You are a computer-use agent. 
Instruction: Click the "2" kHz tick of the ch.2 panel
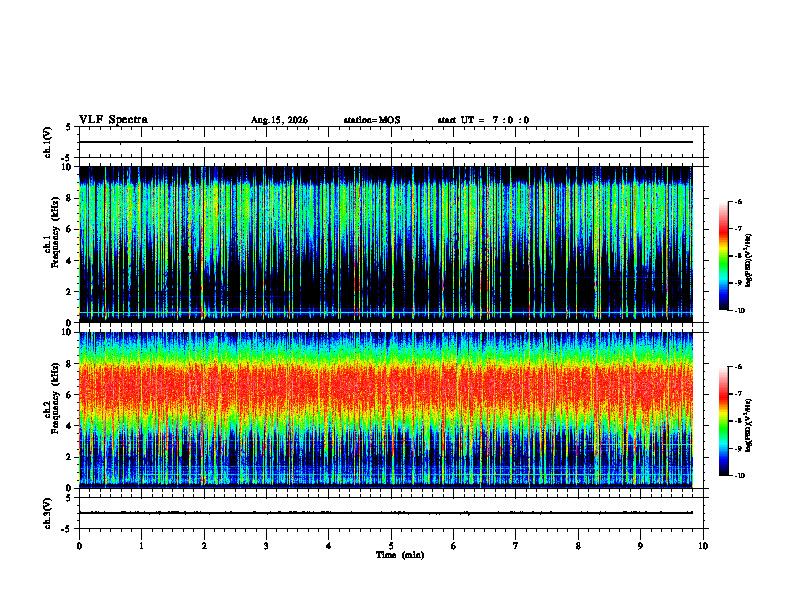click(x=70, y=457)
